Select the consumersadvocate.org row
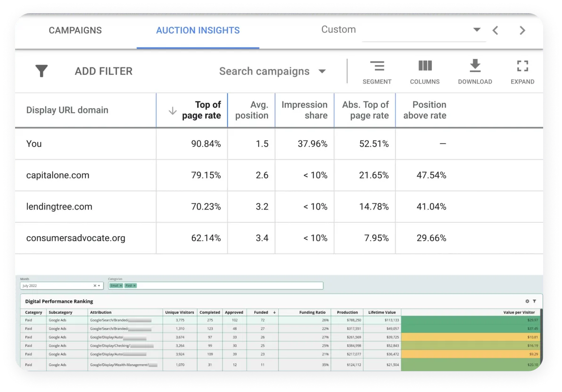Screen dimensions: 562x392 (279, 238)
